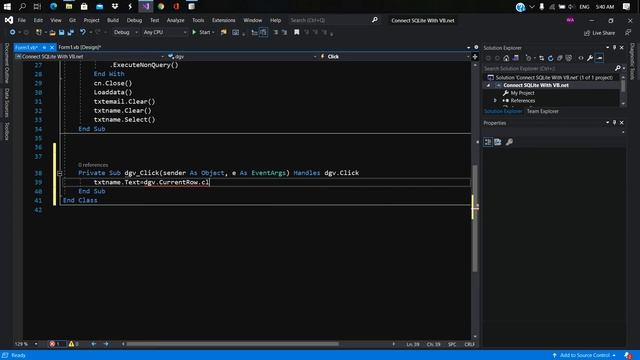The image size is (640, 360).
Task: Collapse the dgv_Click sub outlining box
Action: click(60, 173)
